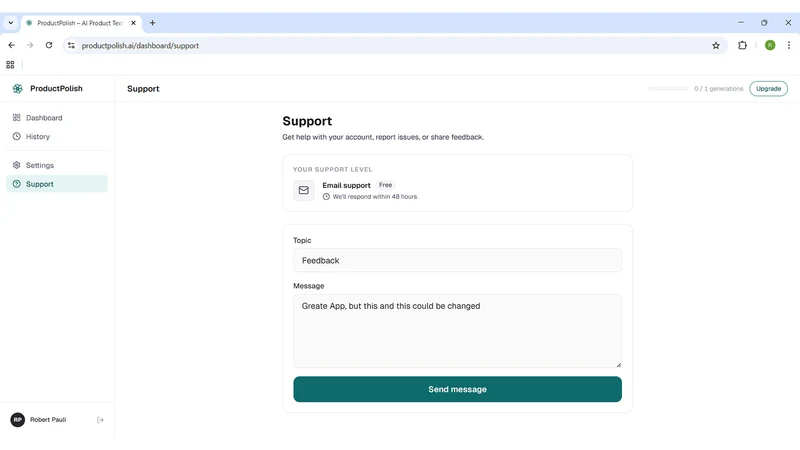The width and height of the screenshot is (800, 450).
Task: Click the email envelope icon
Action: (304, 190)
